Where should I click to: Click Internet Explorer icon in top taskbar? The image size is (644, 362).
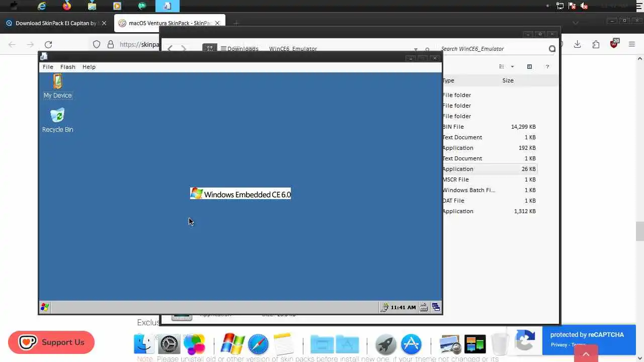42,6
